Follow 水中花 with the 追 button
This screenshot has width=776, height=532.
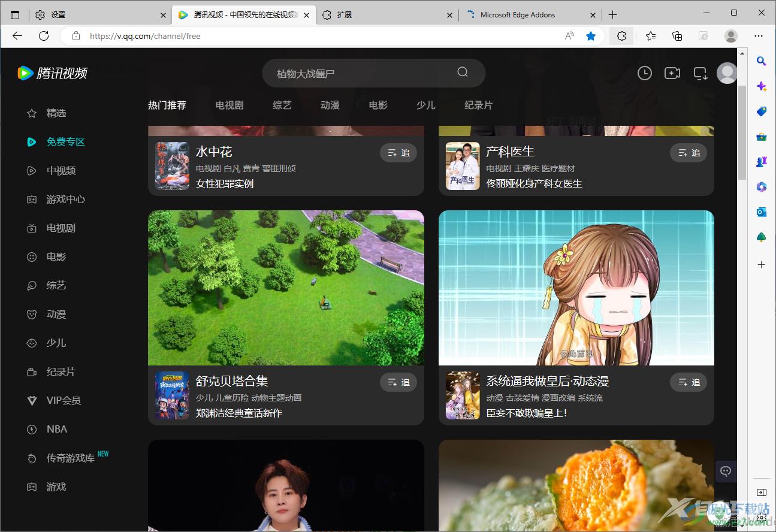(x=398, y=153)
